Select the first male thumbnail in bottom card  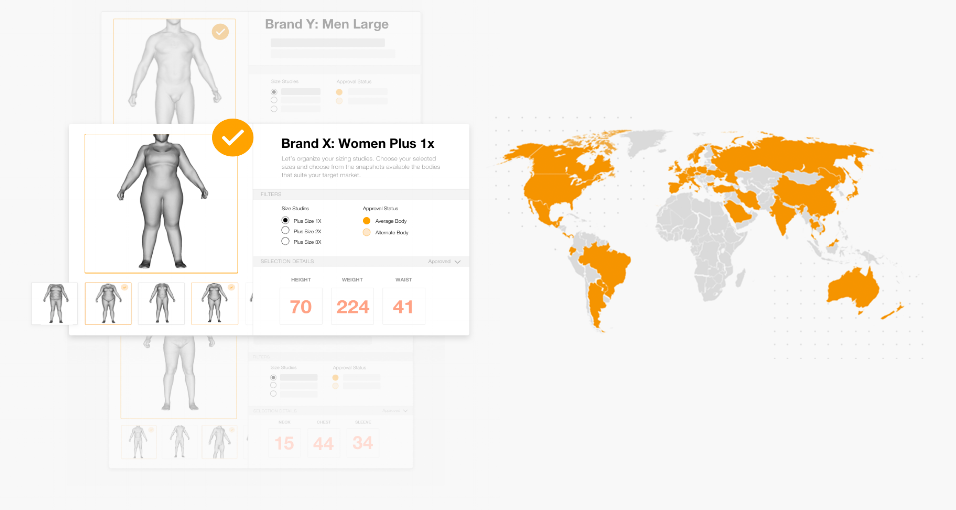tap(139, 442)
